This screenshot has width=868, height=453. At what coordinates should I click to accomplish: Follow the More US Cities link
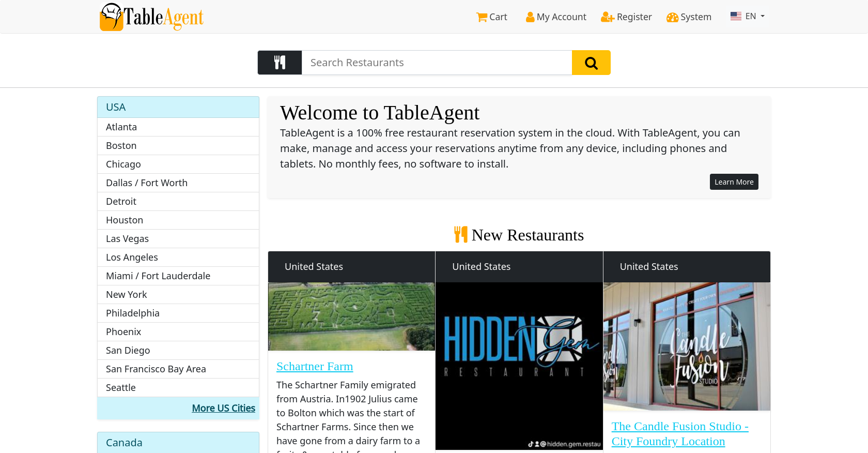(x=223, y=408)
